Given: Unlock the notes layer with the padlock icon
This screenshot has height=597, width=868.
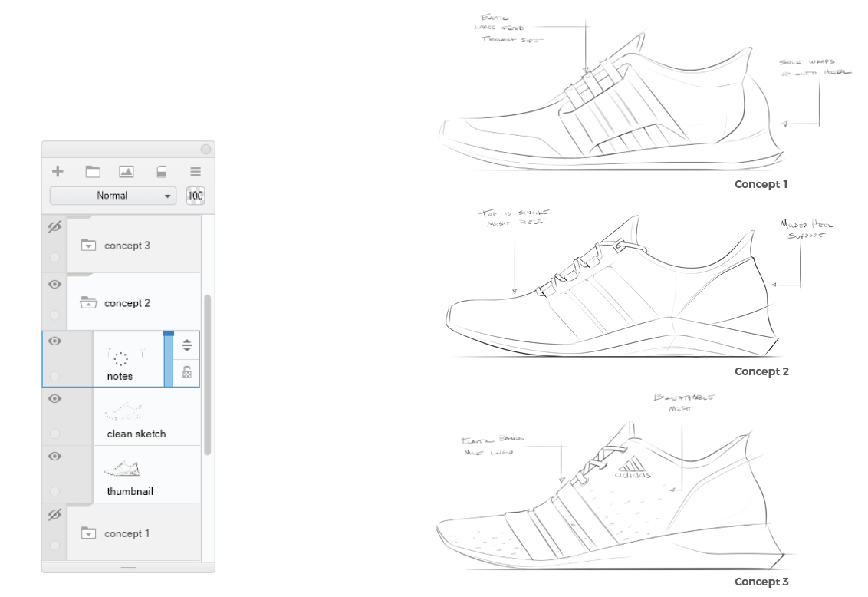Looking at the screenshot, I should [186, 372].
